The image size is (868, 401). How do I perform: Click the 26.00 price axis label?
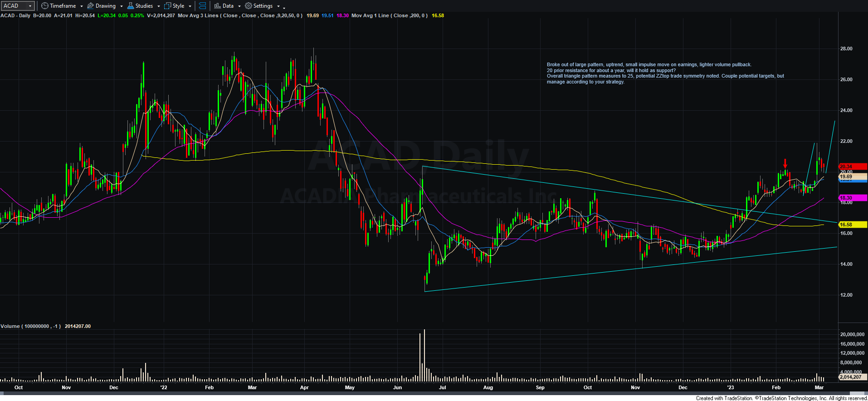(846, 79)
